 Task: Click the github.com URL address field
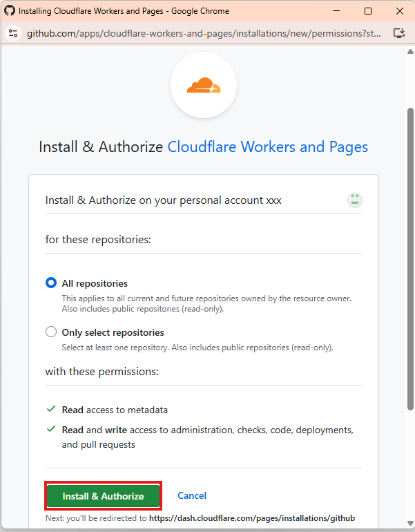204,33
